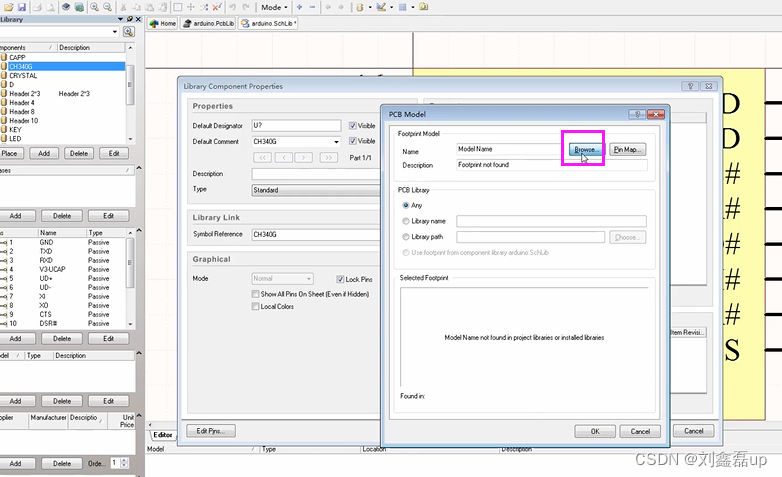Click the Default Designator U? field
Image resolution: width=782 pixels, height=477 pixels.
coord(296,126)
